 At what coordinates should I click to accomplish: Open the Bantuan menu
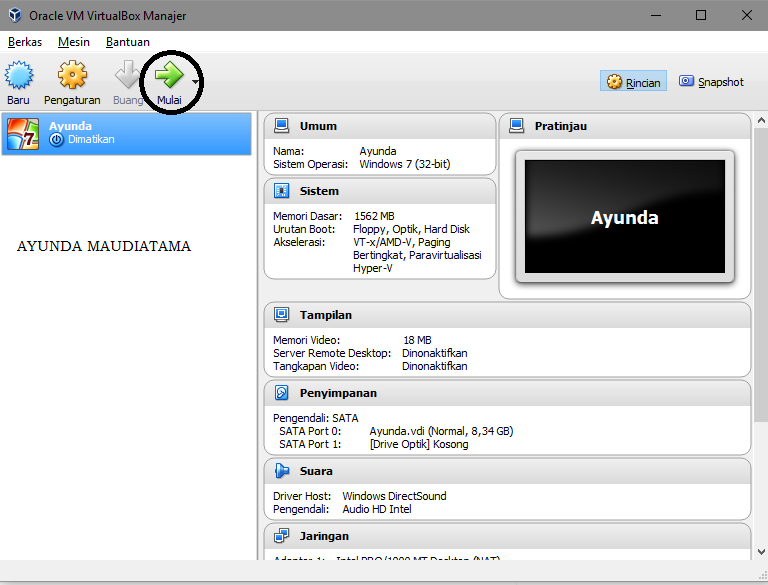pos(128,42)
